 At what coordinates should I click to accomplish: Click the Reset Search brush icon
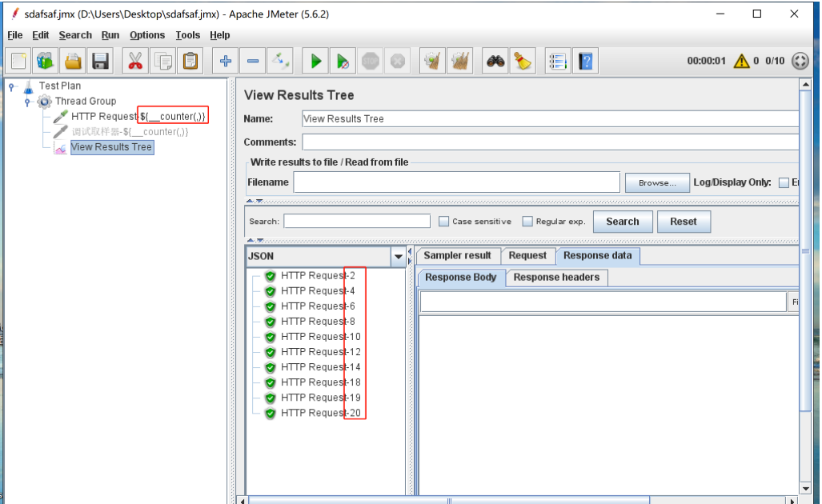(523, 62)
